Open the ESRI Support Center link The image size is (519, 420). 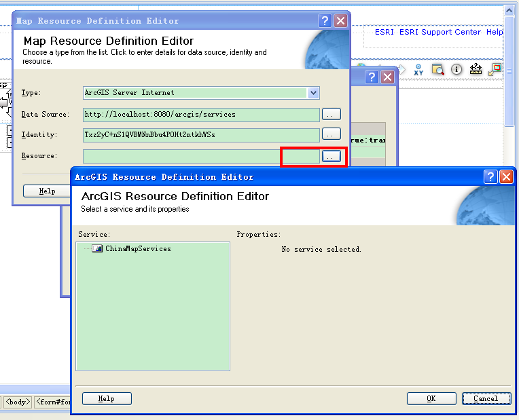[x=440, y=32]
